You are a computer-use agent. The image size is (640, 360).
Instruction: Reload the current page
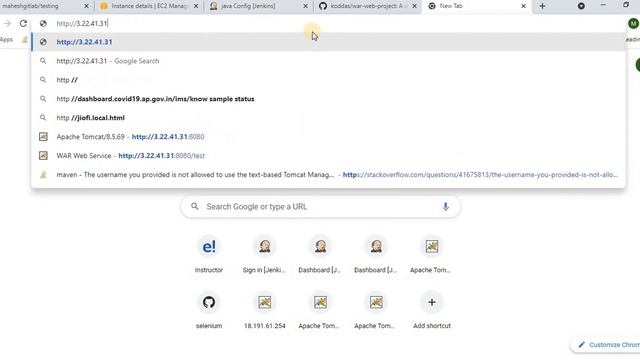[x=23, y=23]
